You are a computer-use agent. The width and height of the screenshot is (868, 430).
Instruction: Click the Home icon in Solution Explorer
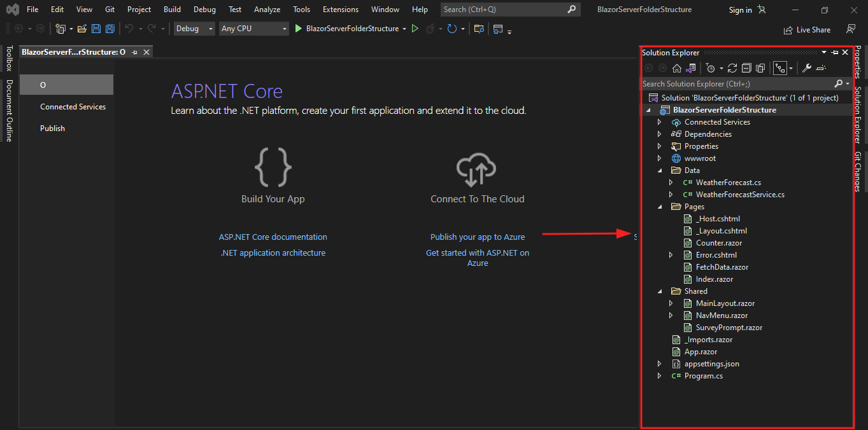pyautogui.click(x=677, y=68)
